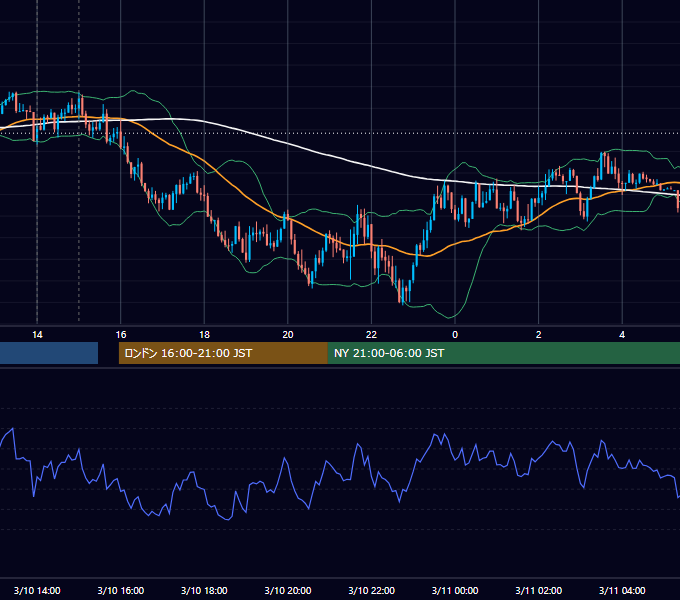Click the 18 hour tick label

click(x=204, y=335)
